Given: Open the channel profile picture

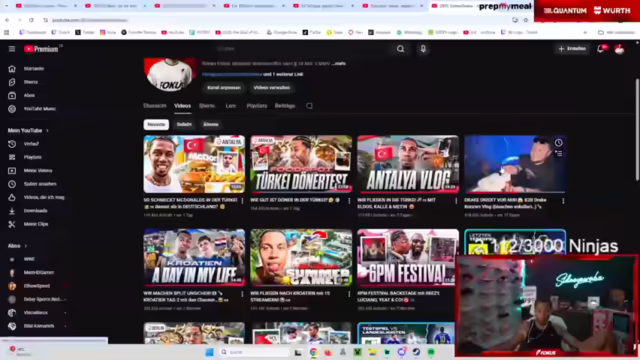Looking at the screenshot, I should pyautogui.click(x=170, y=75).
